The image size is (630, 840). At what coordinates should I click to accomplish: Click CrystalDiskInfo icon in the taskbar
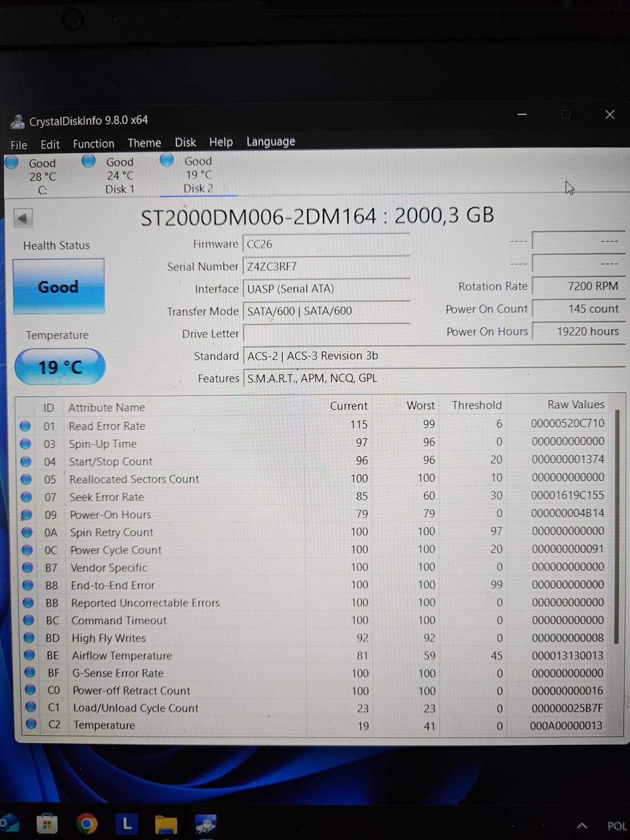tap(206, 824)
